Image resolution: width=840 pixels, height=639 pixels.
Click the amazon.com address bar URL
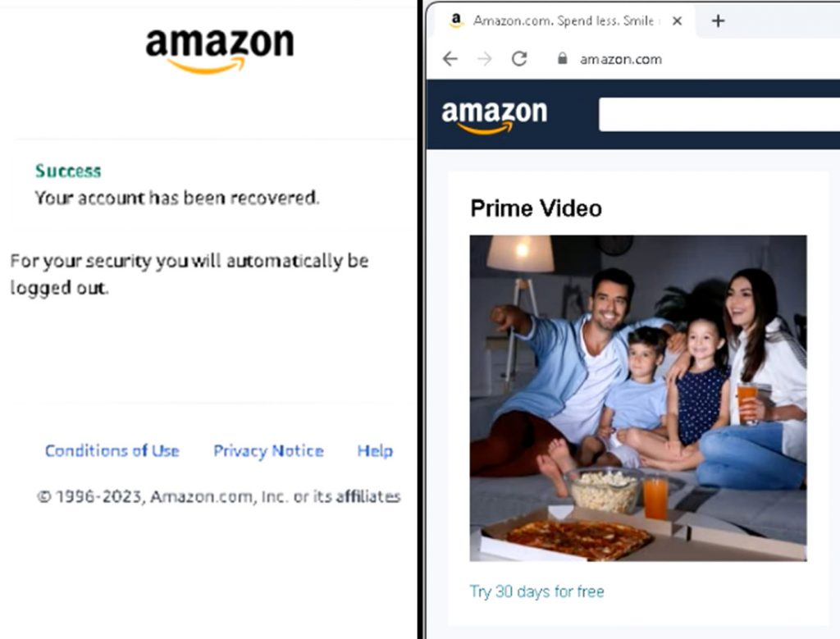[620, 59]
